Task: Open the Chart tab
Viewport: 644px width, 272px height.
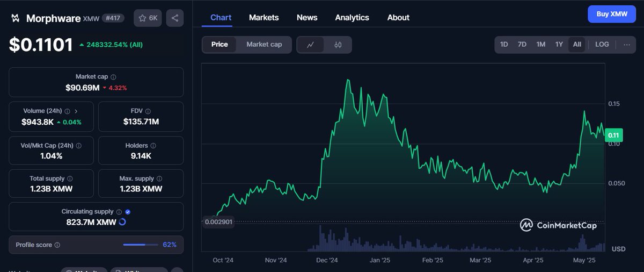Action: point(221,18)
